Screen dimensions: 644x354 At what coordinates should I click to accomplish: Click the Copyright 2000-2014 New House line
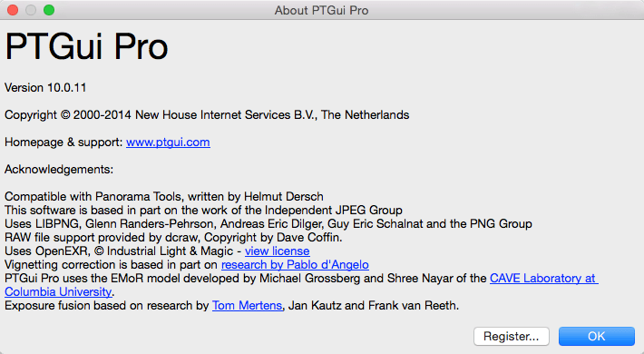tap(207, 114)
